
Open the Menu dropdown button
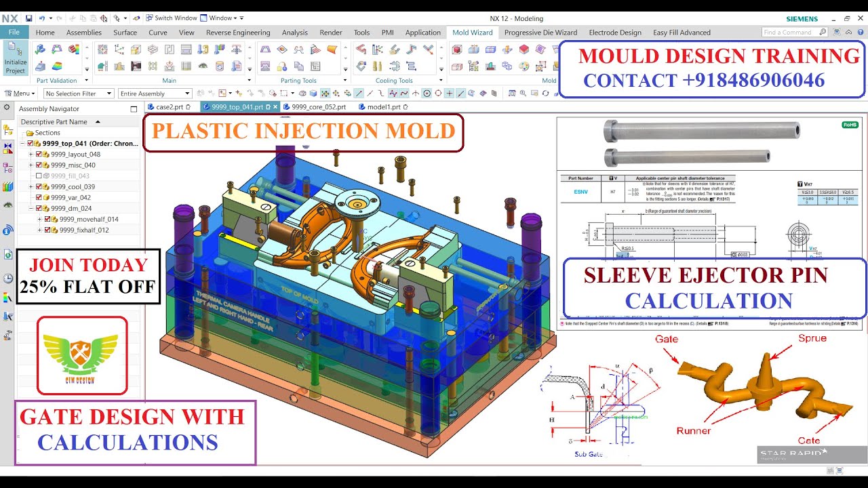[x=19, y=94]
